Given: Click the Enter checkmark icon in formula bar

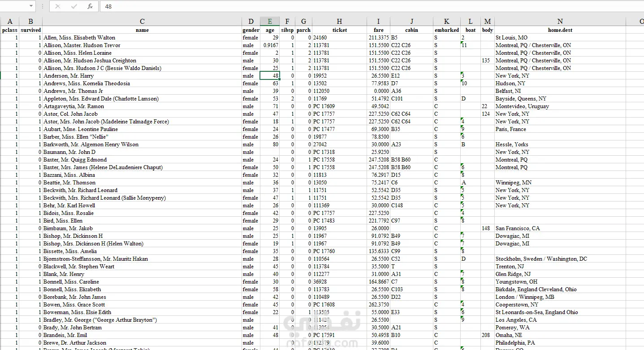Looking at the screenshot, I should 74,6.
